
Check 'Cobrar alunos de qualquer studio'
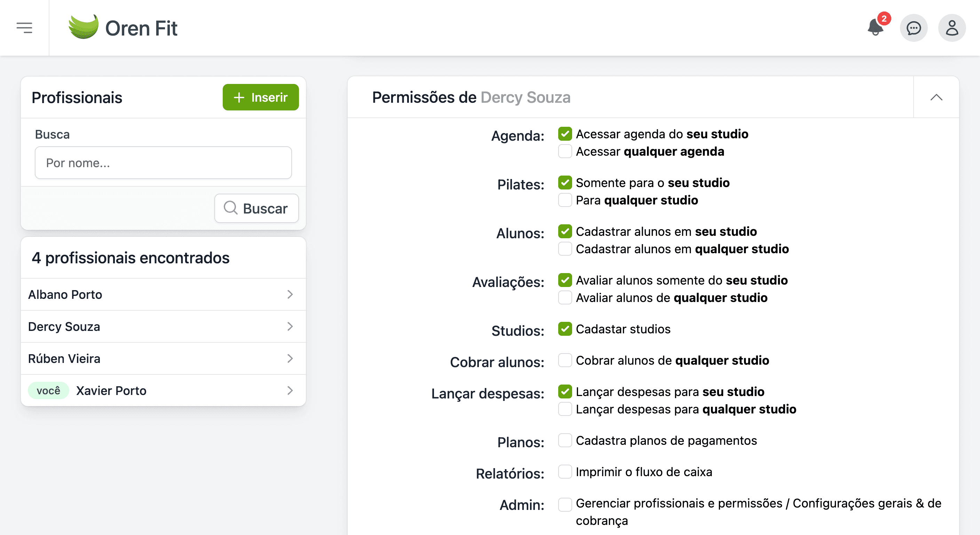565,360
